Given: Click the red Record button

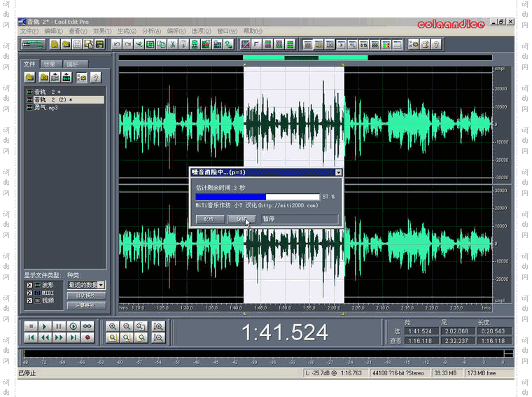Looking at the screenshot, I should (x=87, y=337).
